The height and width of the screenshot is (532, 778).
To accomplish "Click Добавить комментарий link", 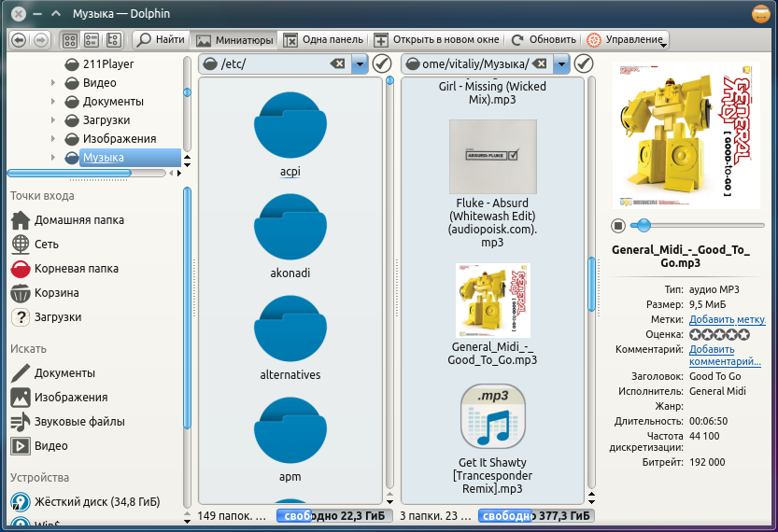I will pyautogui.click(x=725, y=356).
